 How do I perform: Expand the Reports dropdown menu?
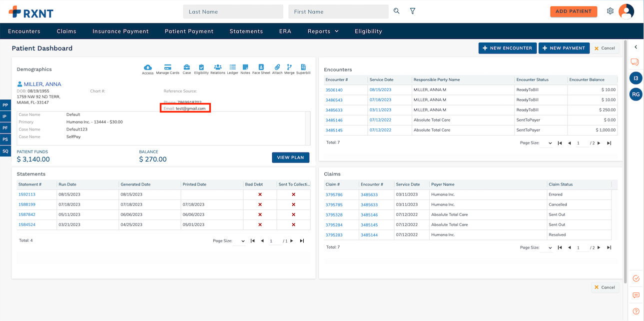point(323,31)
